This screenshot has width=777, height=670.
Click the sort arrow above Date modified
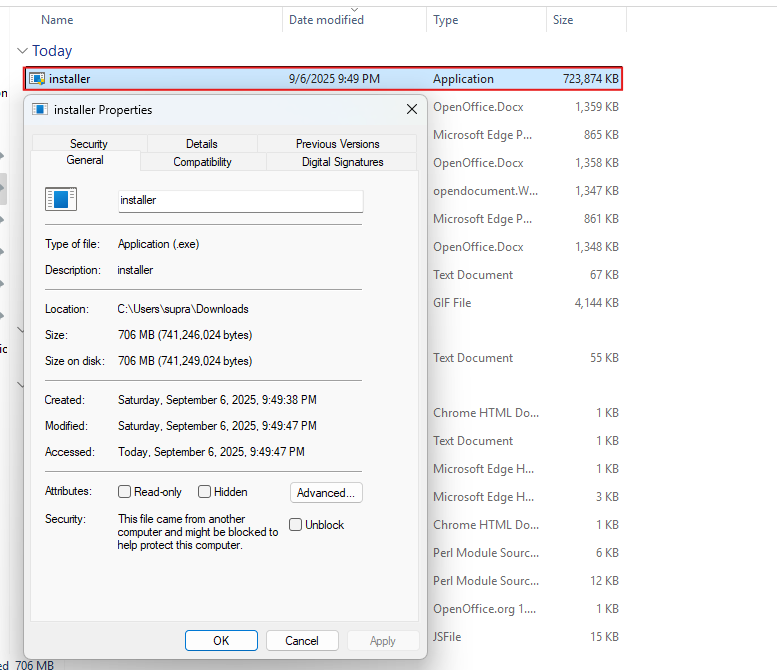(x=355, y=9)
